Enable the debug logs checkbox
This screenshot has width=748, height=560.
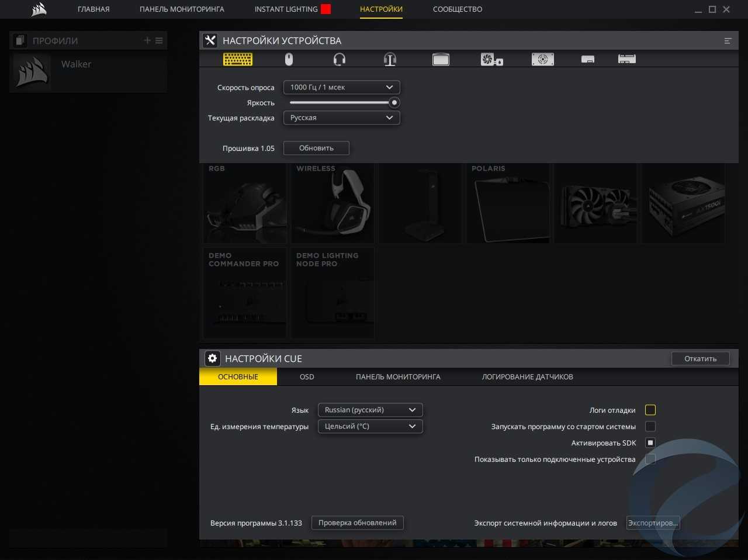650,410
